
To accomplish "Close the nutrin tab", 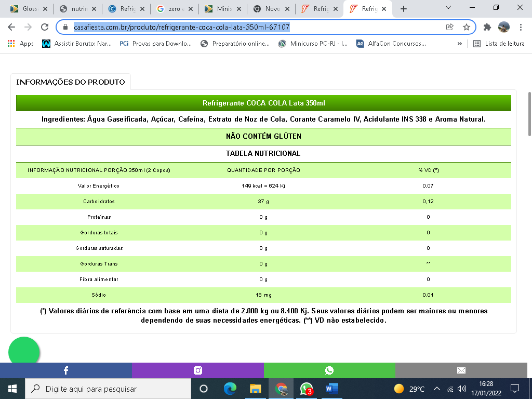I will click(x=94, y=9).
